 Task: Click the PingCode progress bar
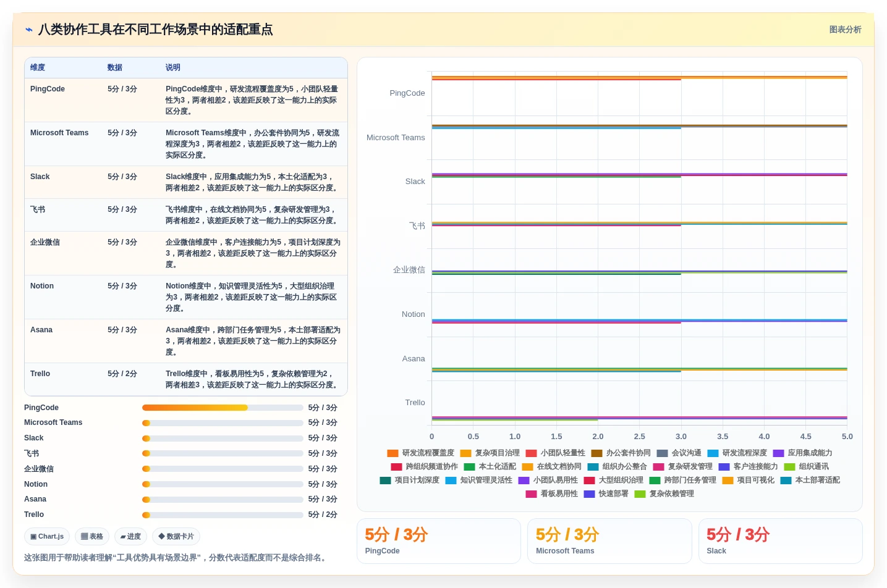pyautogui.click(x=223, y=408)
